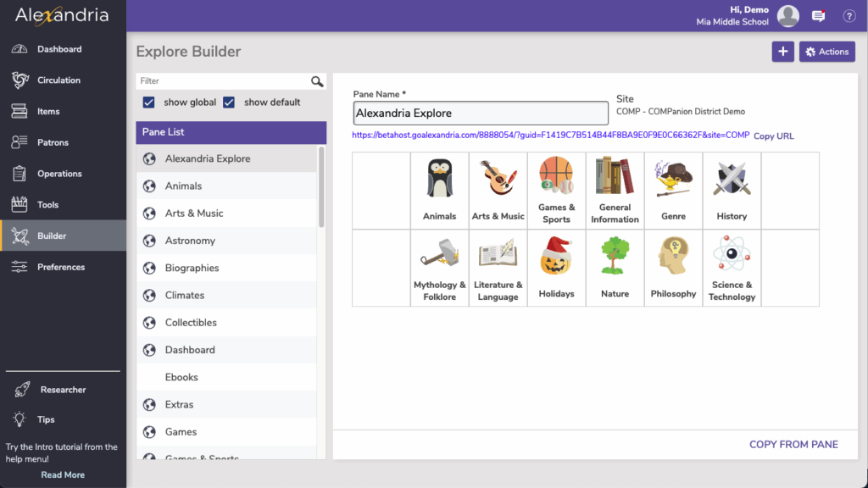The image size is (868, 488).
Task: Open the Actions dropdown menu
Action: click(826, 52)
